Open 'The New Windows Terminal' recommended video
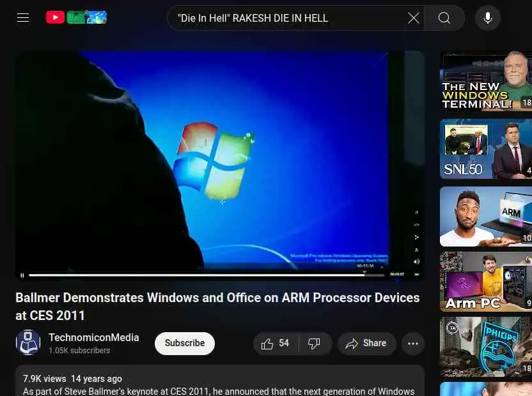This screenshot has height=396, width=532. [x=486, y=81]
